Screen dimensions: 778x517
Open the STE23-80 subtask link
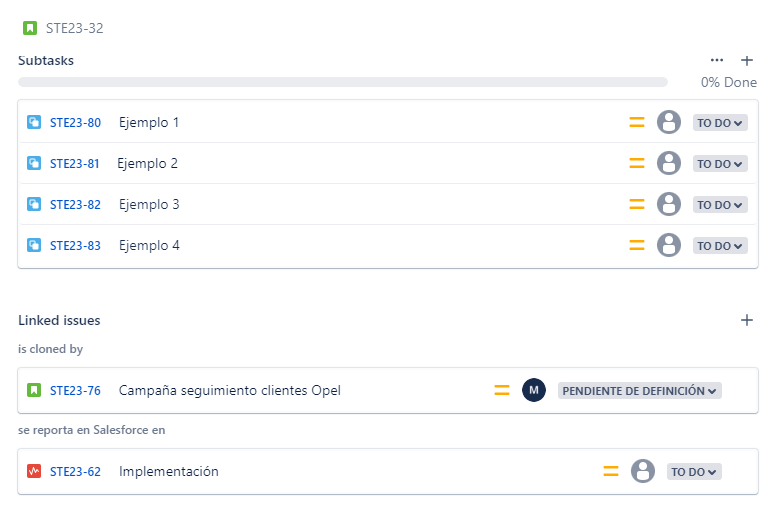[x=75, y=123]
